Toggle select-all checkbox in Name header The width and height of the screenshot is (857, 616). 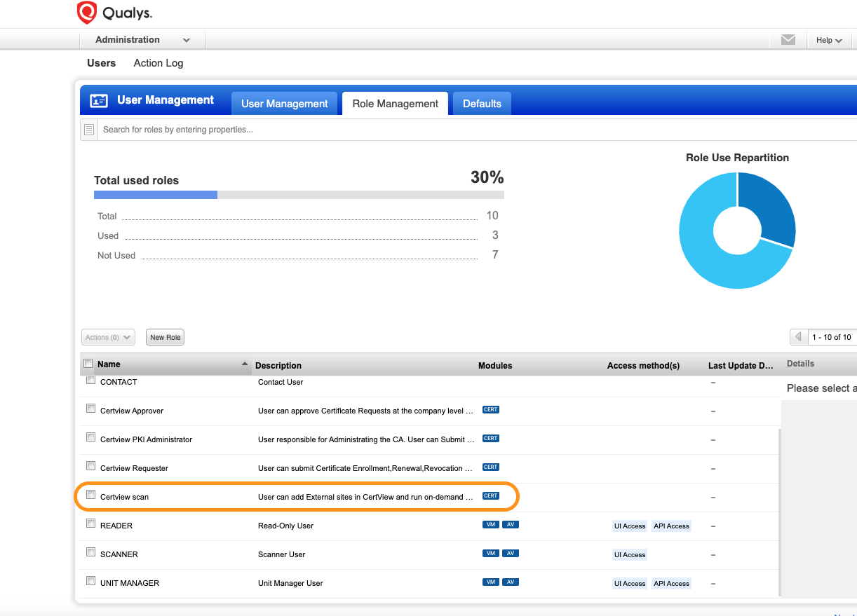(88, 364)
